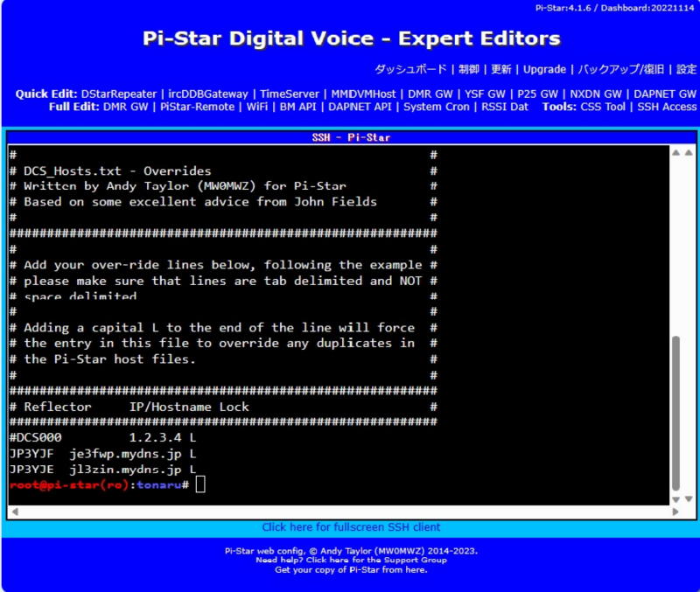Click the 'Adding a capital L' comment line
The width and height of the screenshot is (700, 592).
point(212,328)
